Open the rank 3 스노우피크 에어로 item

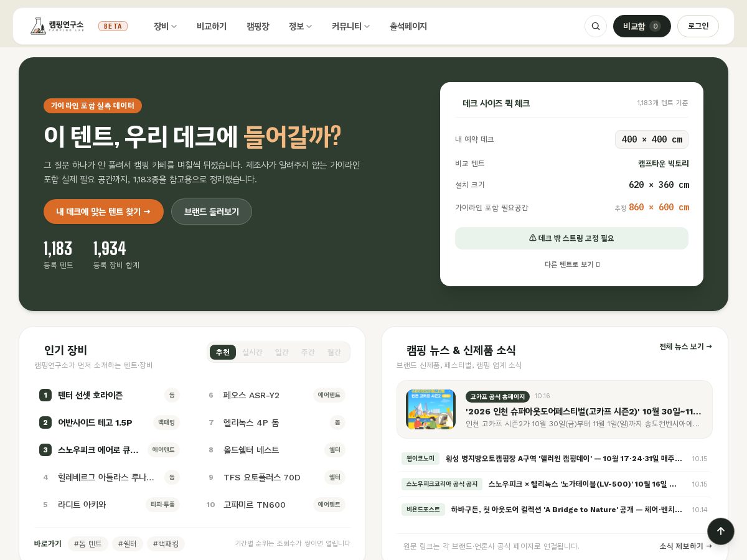click(110, 450)
